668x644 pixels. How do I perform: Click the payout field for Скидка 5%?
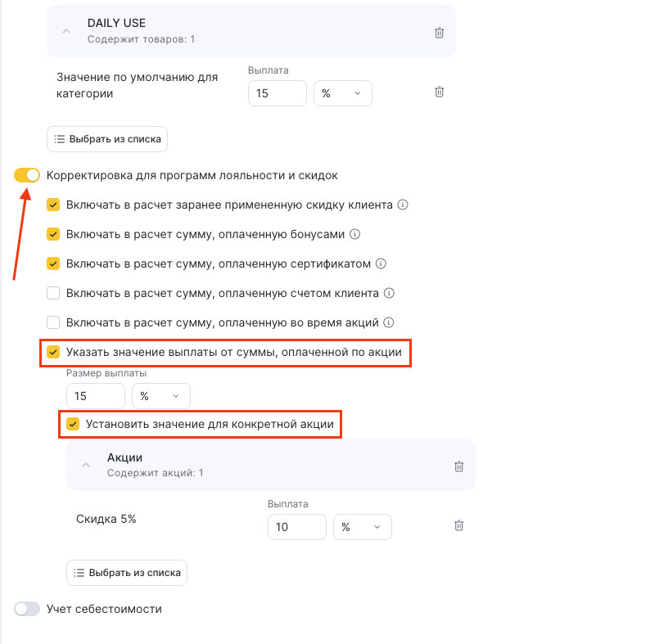pyautogui.click(x=297, y=528)
